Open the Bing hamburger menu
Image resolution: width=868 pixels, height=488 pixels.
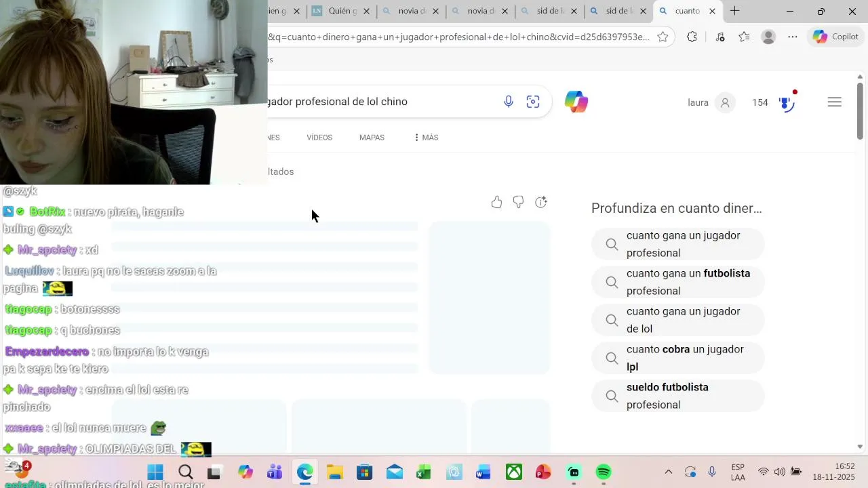click(835, 102)
